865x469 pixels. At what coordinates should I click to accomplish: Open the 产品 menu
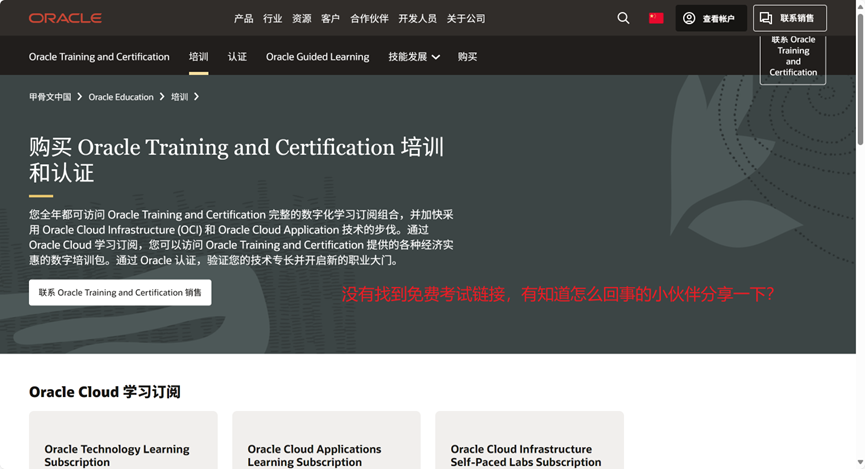click(x=243, y=19)
